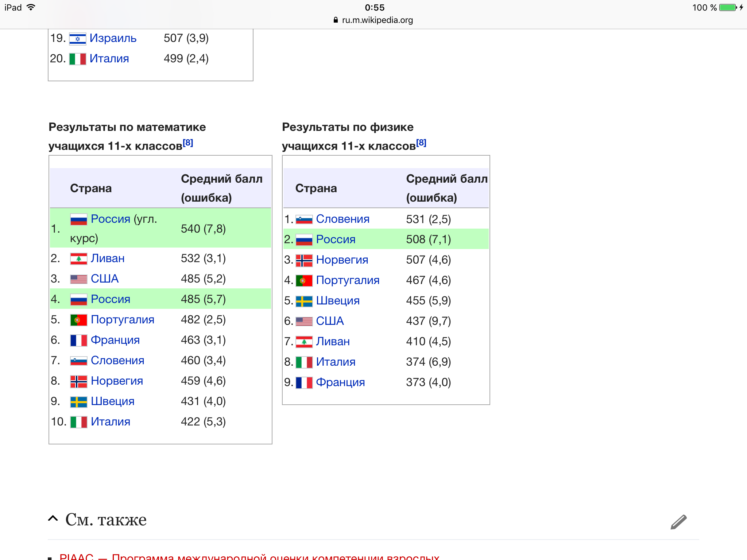This screenshot has width=747, height=560.
Task: Open the PIAAC red link below См. также
Action: tap(249, 556)
